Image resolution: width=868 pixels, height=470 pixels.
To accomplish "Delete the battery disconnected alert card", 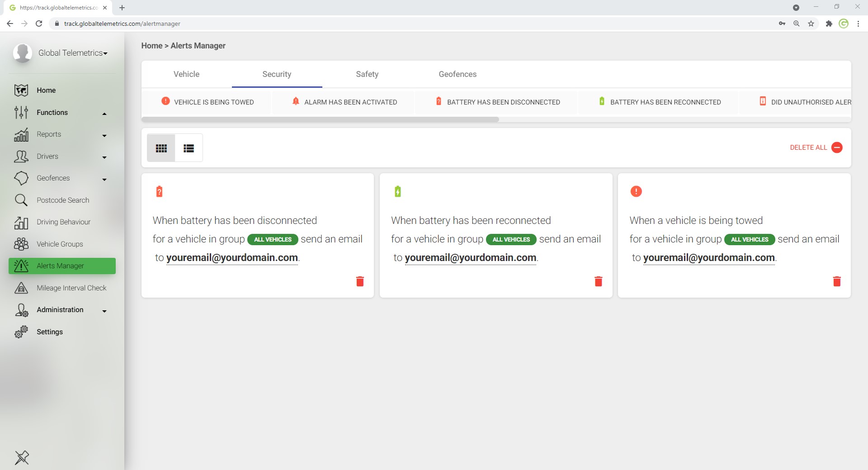I will click(360, 281).
